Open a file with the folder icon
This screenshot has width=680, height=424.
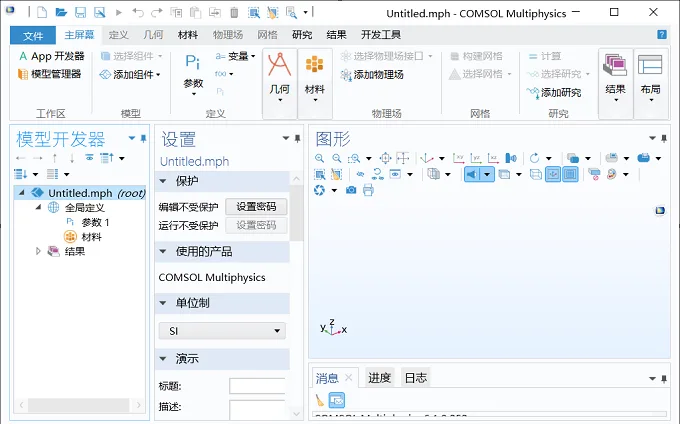pos(61,12)
